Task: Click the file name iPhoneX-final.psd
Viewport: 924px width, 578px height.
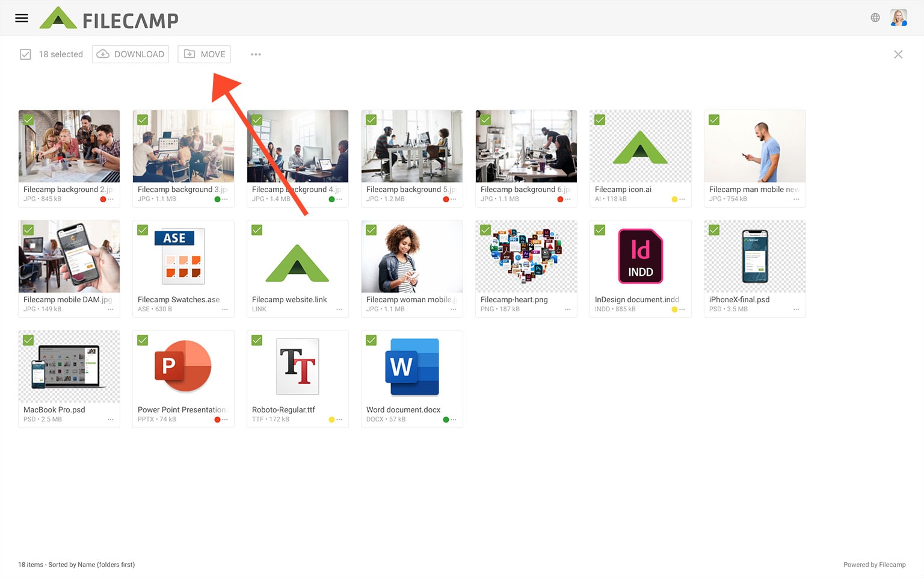Action: 739,300
